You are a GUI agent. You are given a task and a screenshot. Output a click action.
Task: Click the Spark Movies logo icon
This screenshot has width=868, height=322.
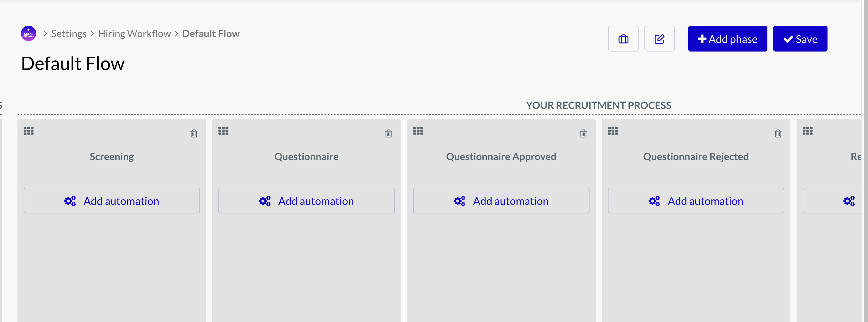(29, 34)
